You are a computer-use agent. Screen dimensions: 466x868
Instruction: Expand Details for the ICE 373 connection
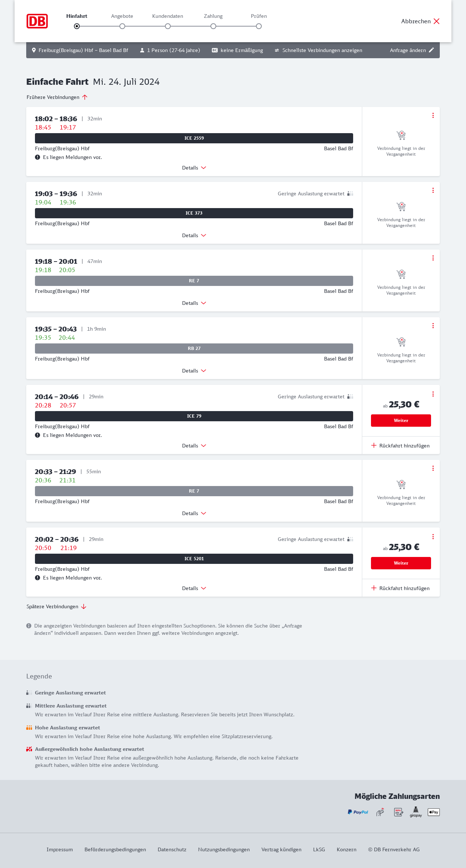(x=194, y=235)
